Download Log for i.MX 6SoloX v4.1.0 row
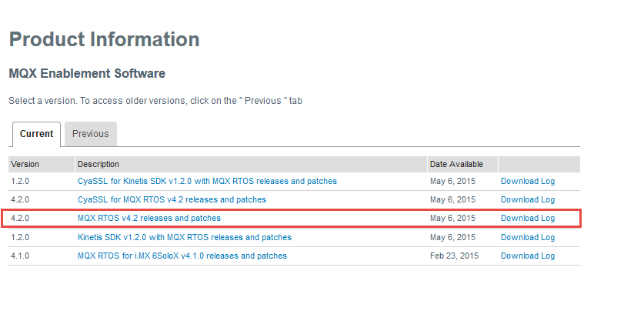 coord(527,256)
